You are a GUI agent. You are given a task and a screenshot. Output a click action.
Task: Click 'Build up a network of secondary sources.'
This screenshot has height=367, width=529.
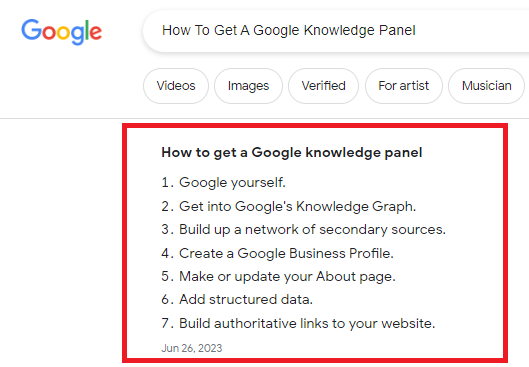[312, 230]
